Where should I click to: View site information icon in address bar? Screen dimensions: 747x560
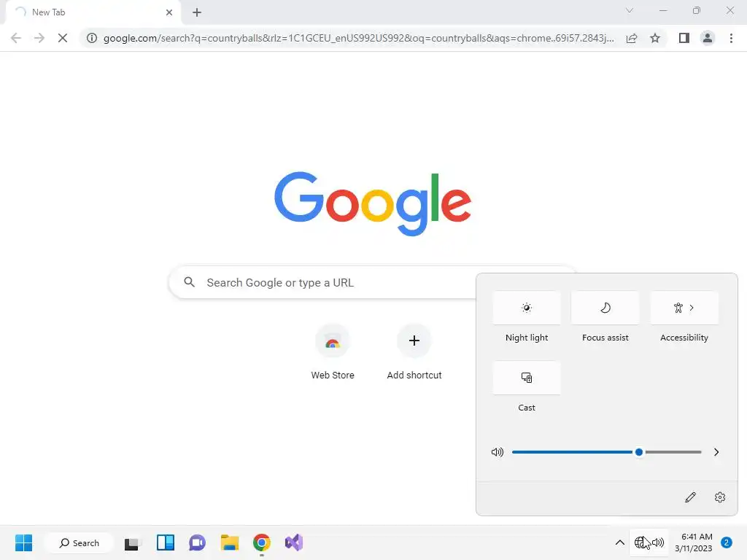92,38
